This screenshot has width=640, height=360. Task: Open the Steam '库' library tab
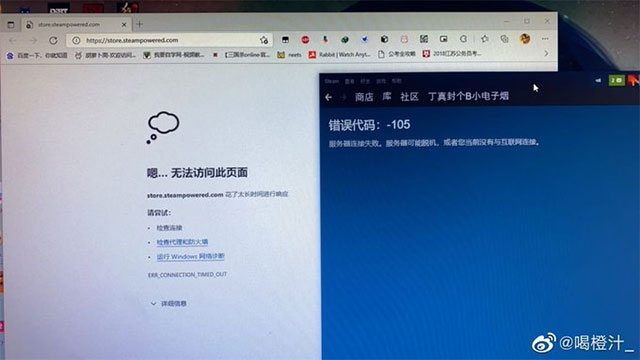tap(387, 96)
